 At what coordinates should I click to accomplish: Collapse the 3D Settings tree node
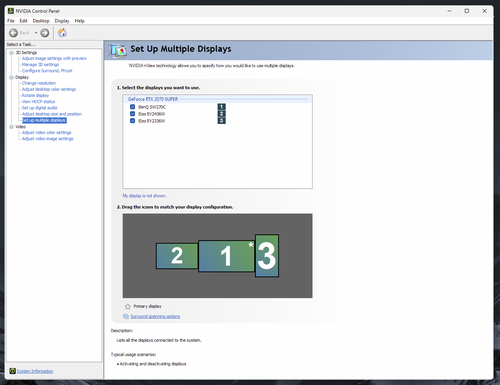coord(11,53)
